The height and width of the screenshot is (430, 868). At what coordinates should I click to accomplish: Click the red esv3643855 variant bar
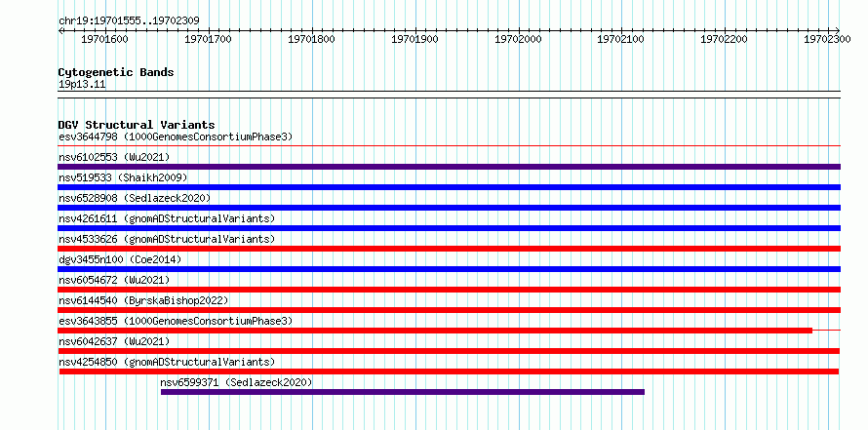tap(435, 331)
